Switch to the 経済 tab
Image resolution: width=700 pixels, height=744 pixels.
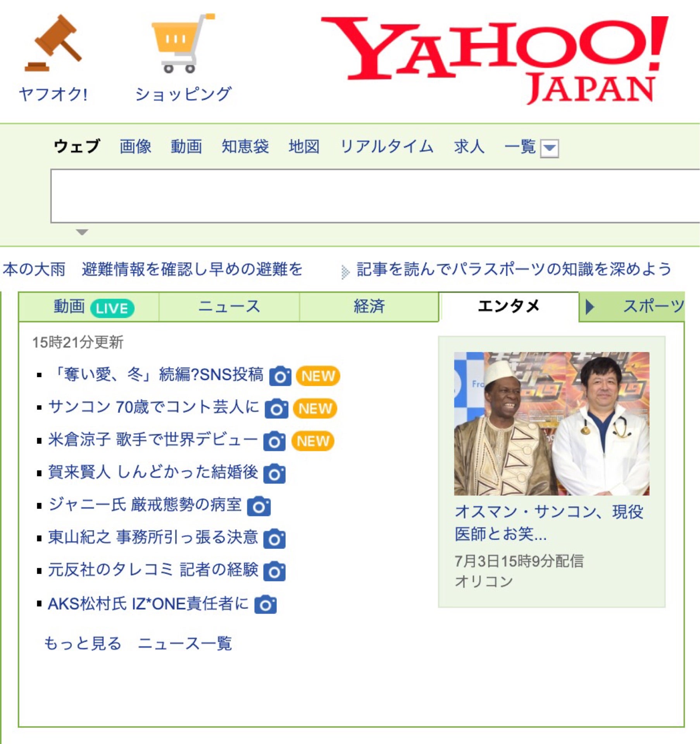[x=368, y=306]
